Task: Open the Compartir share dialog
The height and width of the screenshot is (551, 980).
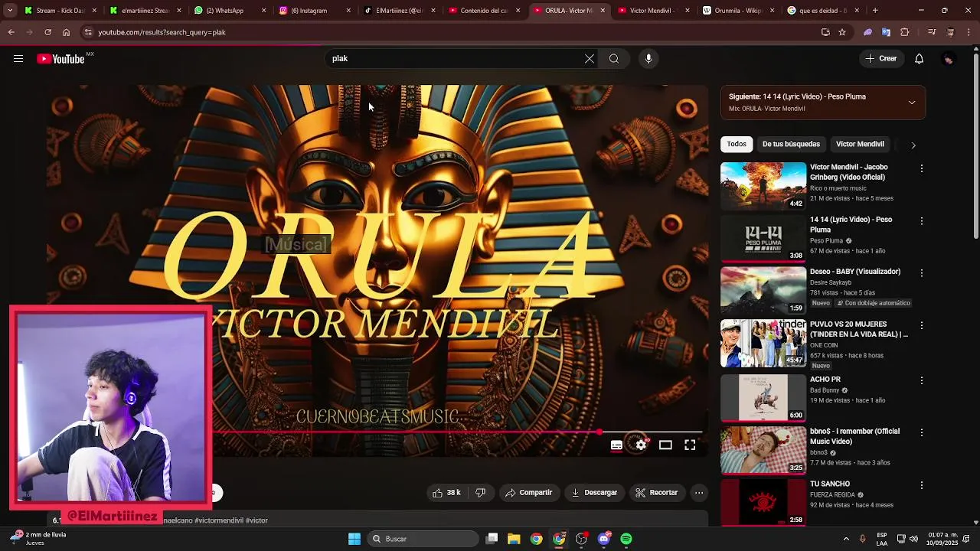Action: 528,493
